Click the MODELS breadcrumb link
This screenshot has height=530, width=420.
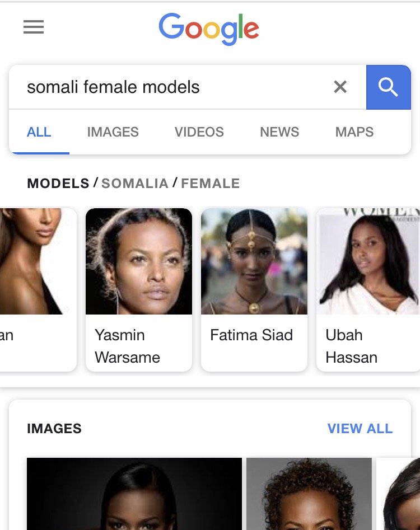click(58, 183)
